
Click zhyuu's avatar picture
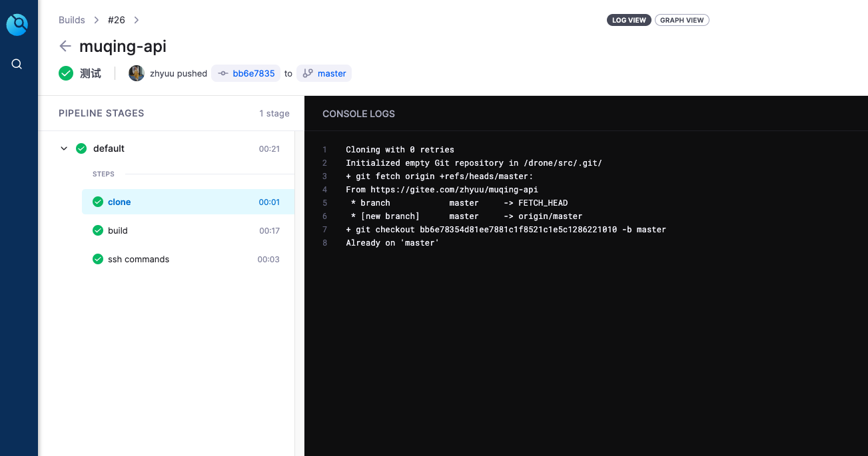[x=136, y=73]
